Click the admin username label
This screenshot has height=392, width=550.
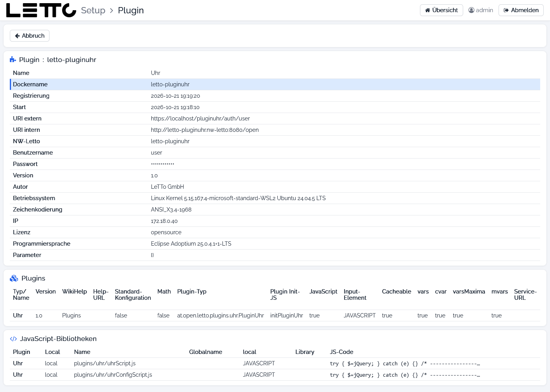[484, 10]
